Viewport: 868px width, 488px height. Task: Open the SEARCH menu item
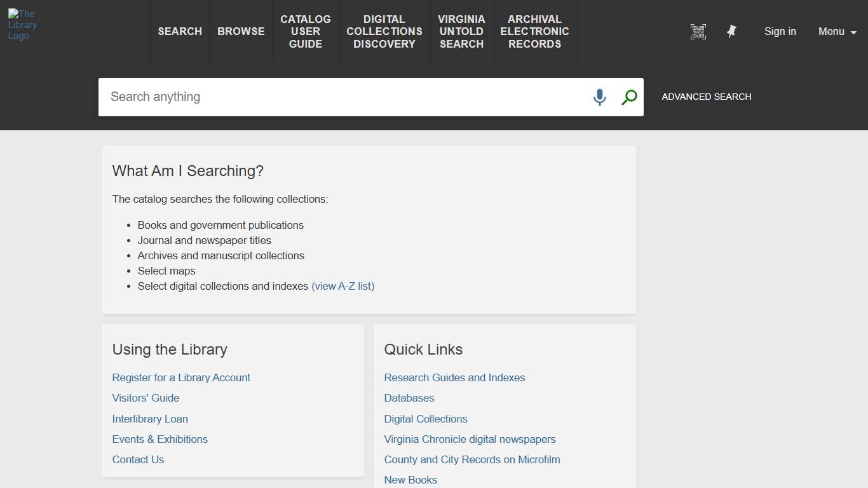[180, 31]
